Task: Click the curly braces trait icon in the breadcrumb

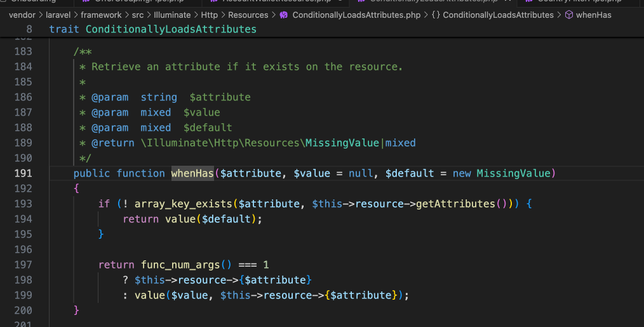Action: (436, 15)
